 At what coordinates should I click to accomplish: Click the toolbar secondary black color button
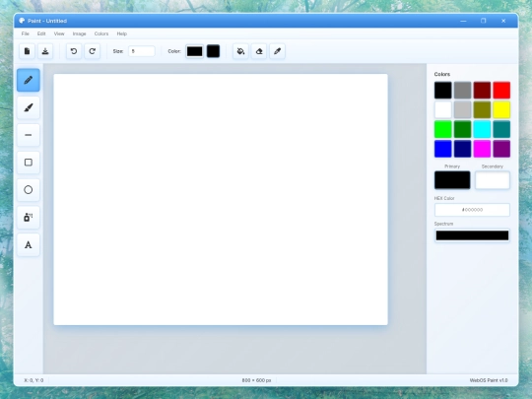tap(213, 51)
